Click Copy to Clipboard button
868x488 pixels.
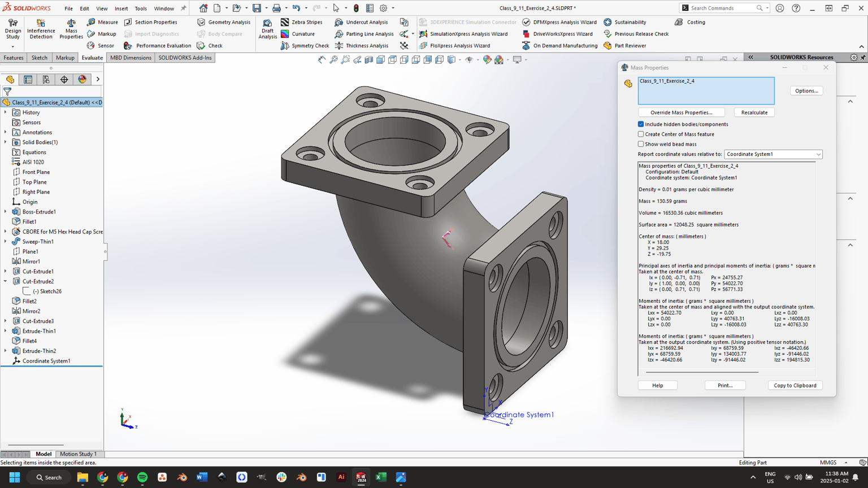click(795, 385)
